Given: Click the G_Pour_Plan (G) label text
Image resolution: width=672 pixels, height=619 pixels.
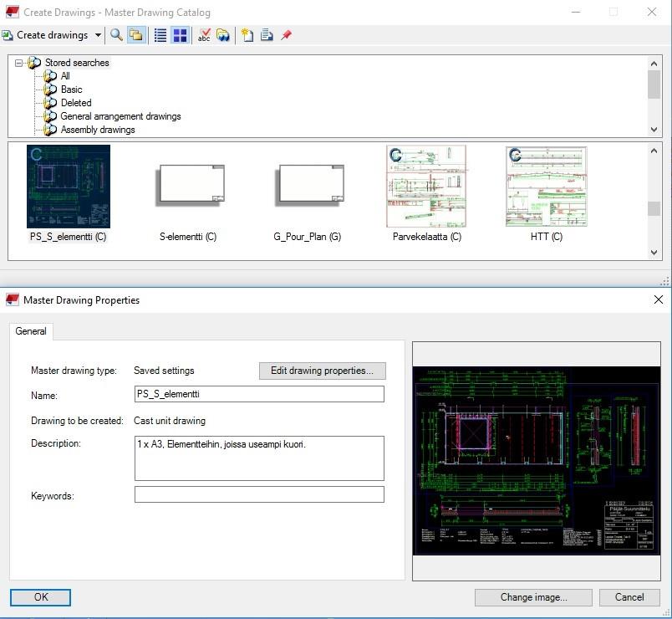Looking at the screenshot, I should pyautogui.click(x=308, y=237).
